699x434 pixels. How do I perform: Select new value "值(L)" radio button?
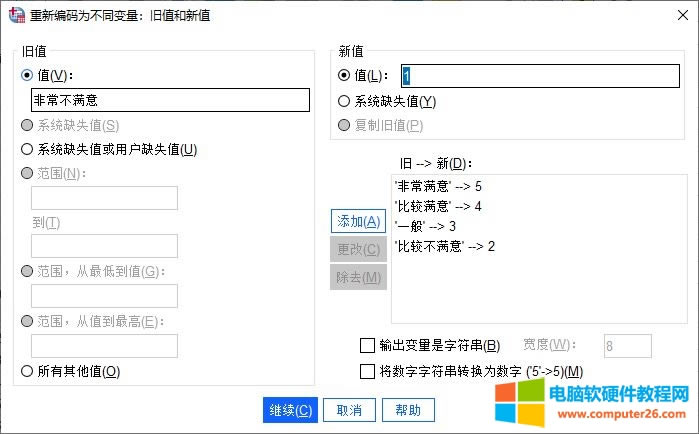click(x=345, y=75)
